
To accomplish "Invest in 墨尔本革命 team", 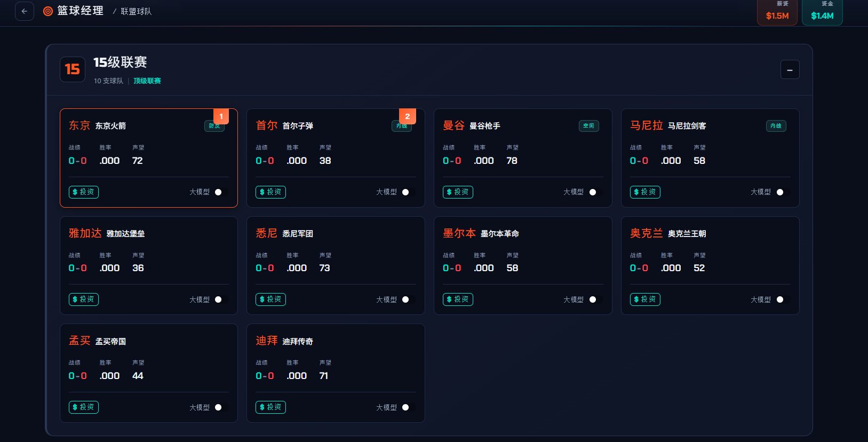I will coord(458,299).
